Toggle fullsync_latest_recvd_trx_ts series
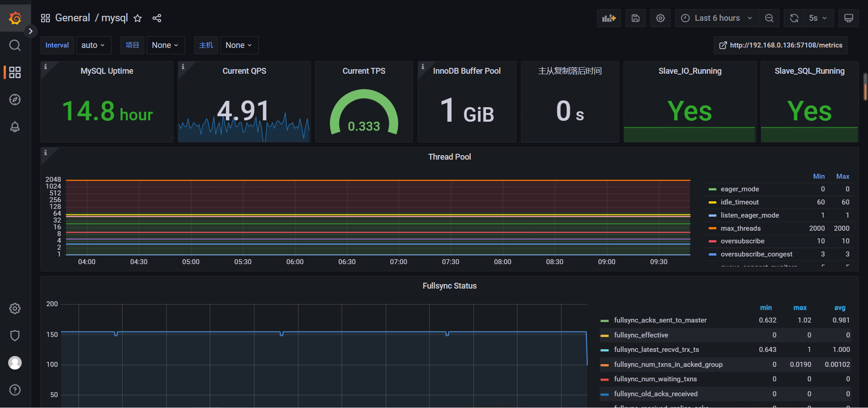Screen dimensions: 868x408 (x=656, y=350)
